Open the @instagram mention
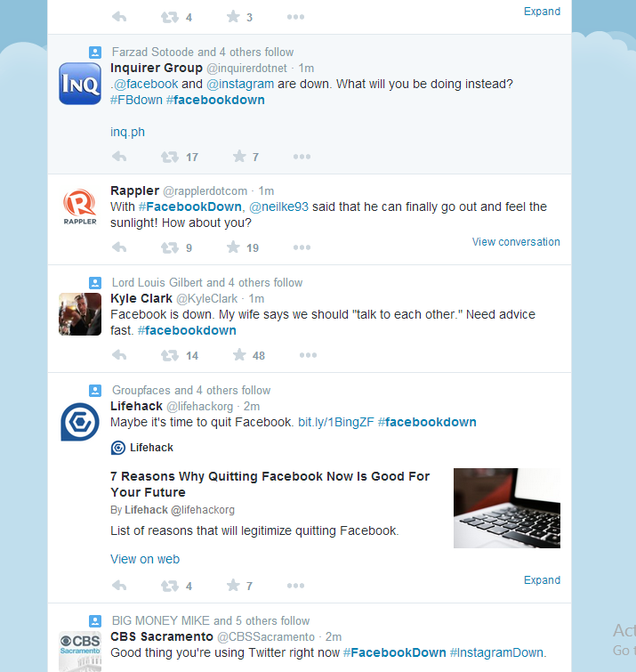This screenshot has height=672, width=636. (240, 84)
